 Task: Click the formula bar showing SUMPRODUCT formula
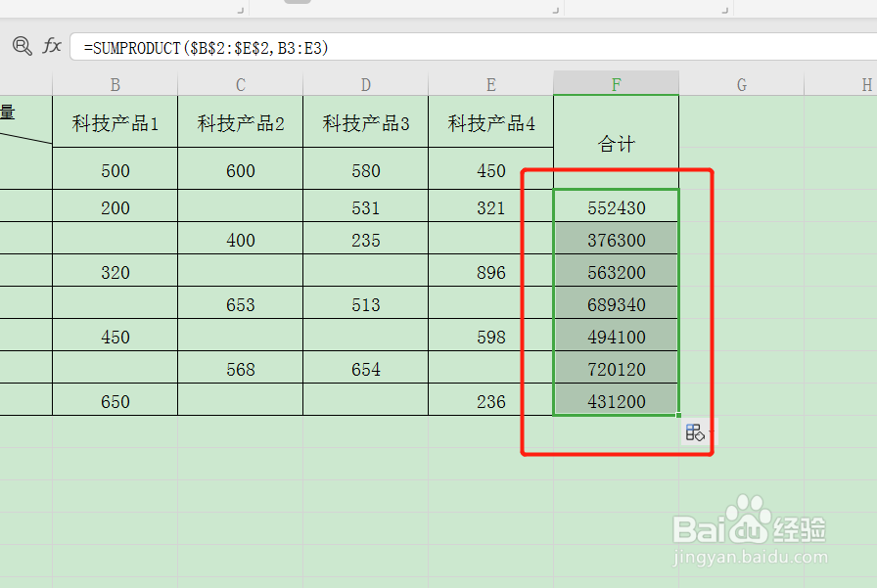245,45
